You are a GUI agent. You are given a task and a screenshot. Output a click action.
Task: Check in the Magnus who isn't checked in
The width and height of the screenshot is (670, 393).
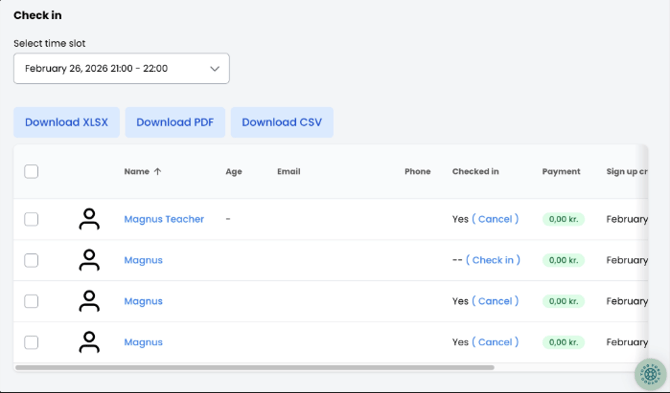pyautogui.click(x=493, y=260)
